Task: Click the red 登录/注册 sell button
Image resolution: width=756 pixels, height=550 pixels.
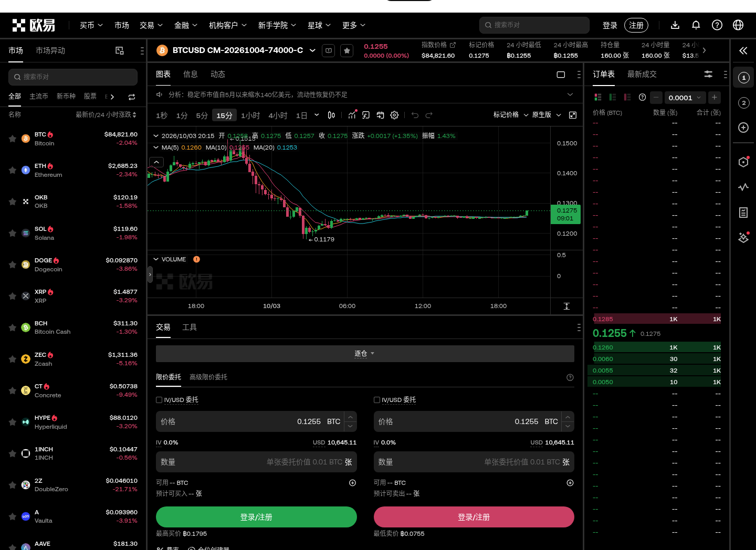Action: point(474,517)
